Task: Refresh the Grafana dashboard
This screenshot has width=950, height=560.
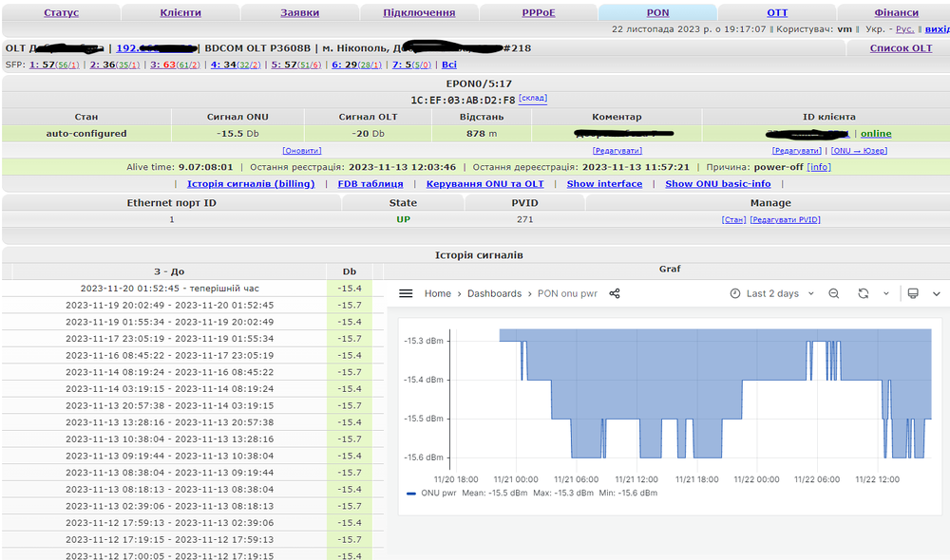Action: pyautogui.click(x=863, y=293)
